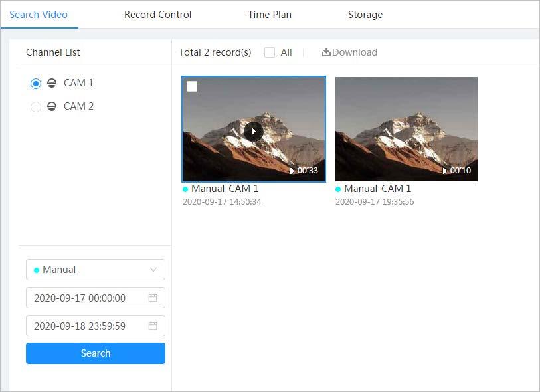The image size is (540, 392).
Task: Click the timestamp 2020-09-17 19:35:56
Action: click(x=375, y=202)
